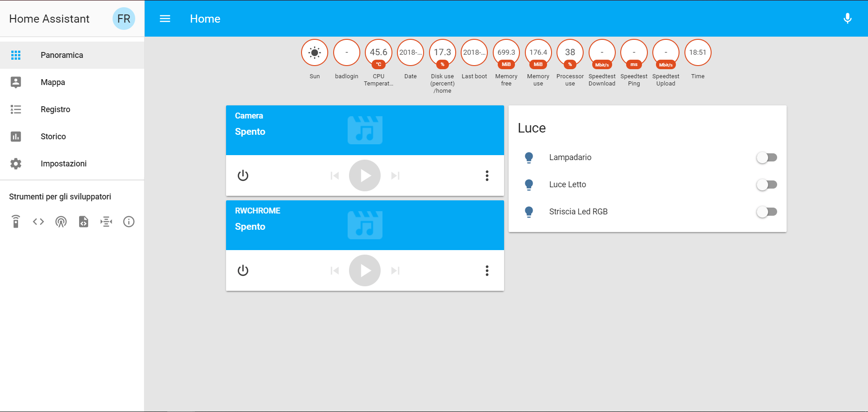The image size is (868, 412).
Task: Open the MQTT developer tool icon
Action: (106, 222)
